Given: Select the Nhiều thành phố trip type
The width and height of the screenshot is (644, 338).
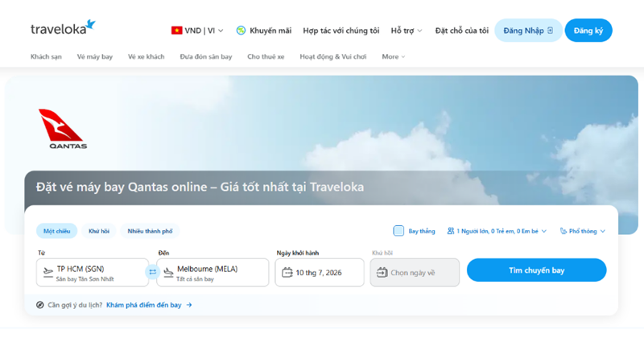Looking at the screenshot, I should [x=150, y=231].
